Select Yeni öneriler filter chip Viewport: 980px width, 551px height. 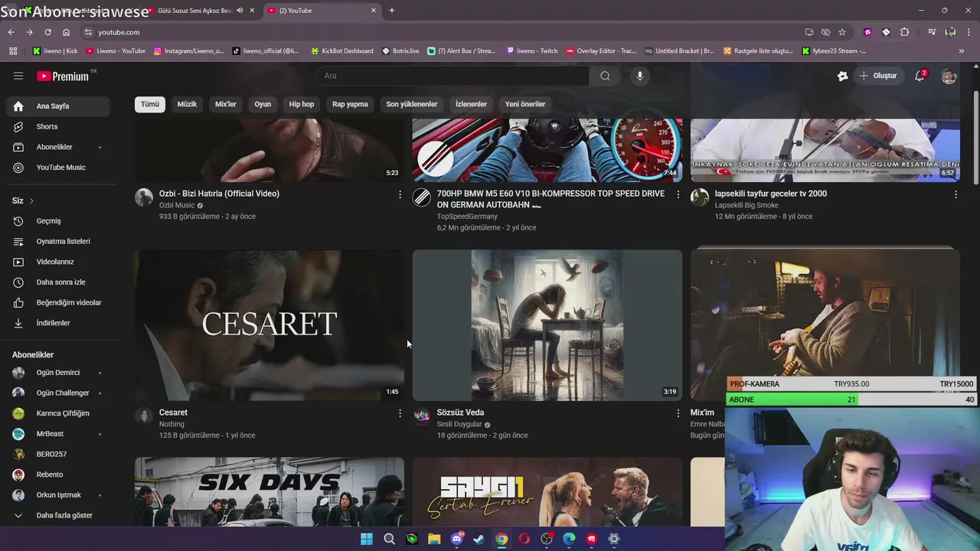pos(525,104)
